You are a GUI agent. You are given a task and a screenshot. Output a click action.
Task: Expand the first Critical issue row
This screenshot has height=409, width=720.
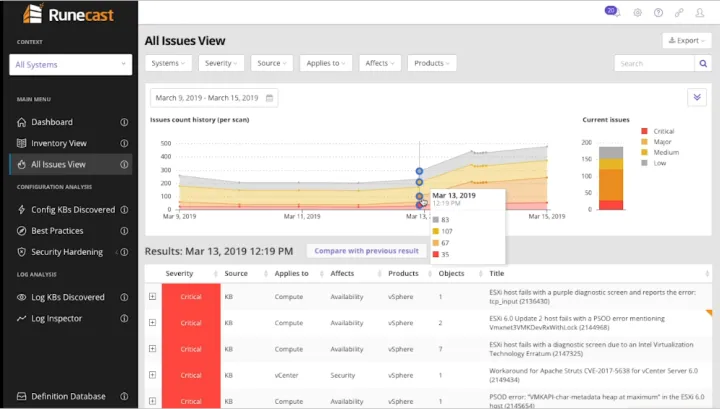152,296
